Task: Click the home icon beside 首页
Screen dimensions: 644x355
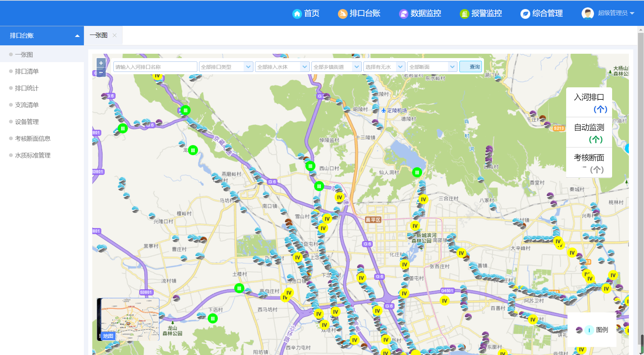Action: click(297, 13)
